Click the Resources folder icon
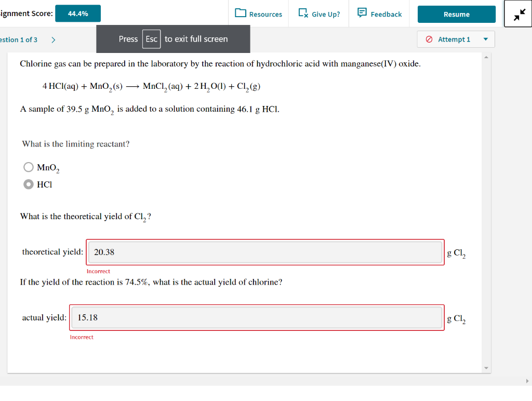 [x=241, y=14]
